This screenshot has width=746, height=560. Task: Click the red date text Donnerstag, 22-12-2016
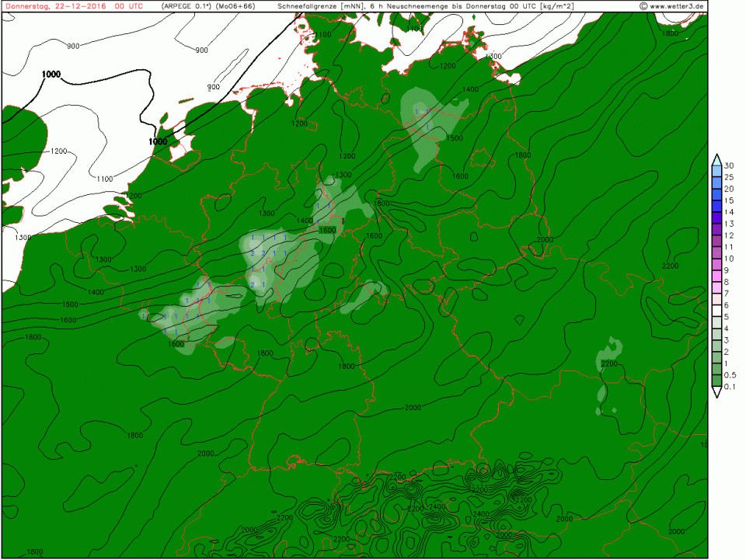click(x=54, y=5)
